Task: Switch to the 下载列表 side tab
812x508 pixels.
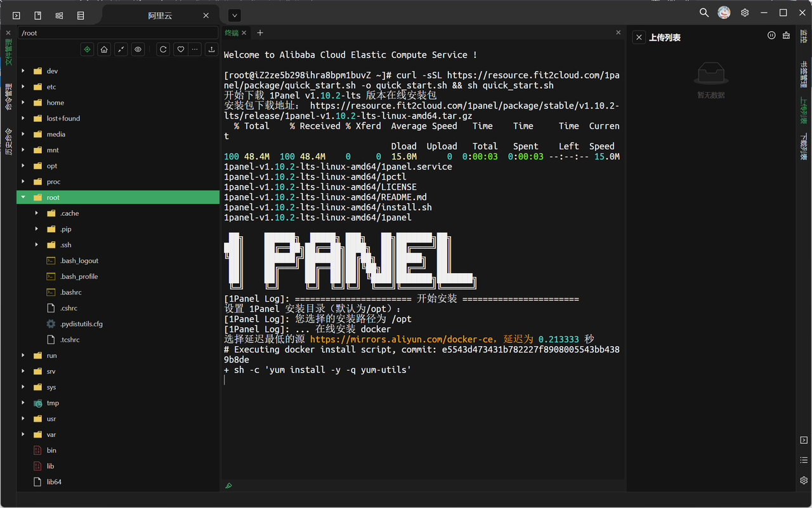Action: tap(804, 146)
